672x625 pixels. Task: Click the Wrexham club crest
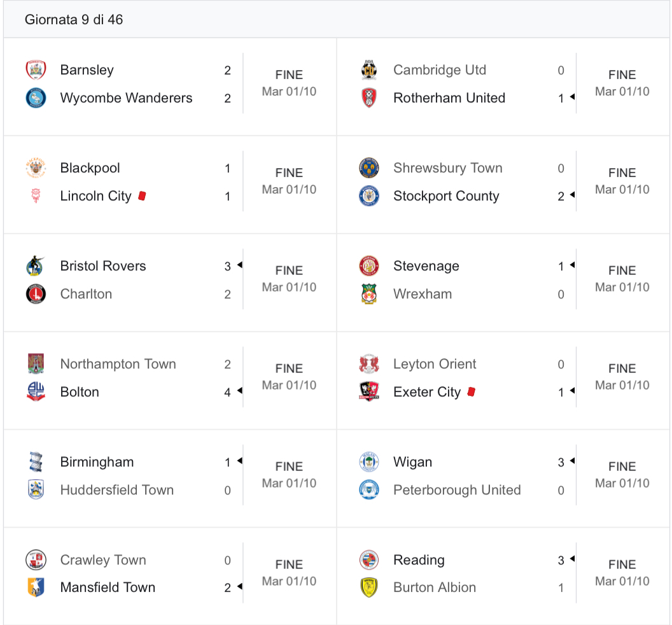pyautogui.click(x=369, y=293)
